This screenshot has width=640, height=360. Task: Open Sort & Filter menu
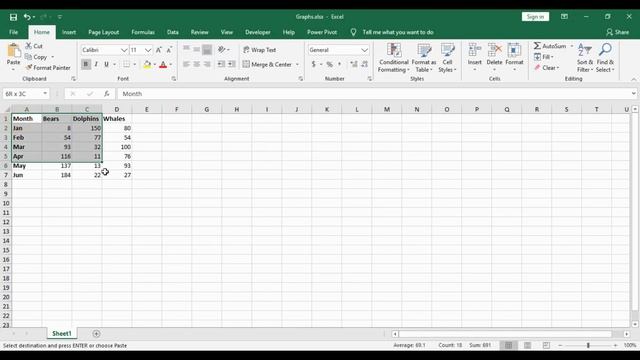(x=585, y=58)
